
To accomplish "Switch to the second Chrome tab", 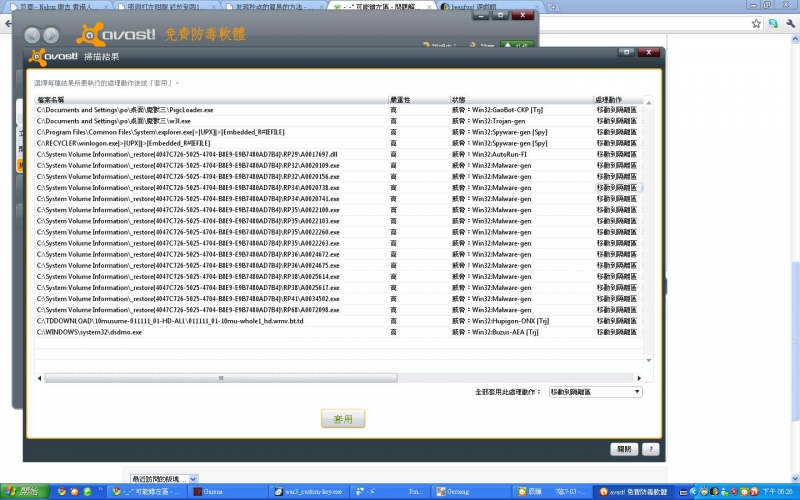I will pos(165,7).
